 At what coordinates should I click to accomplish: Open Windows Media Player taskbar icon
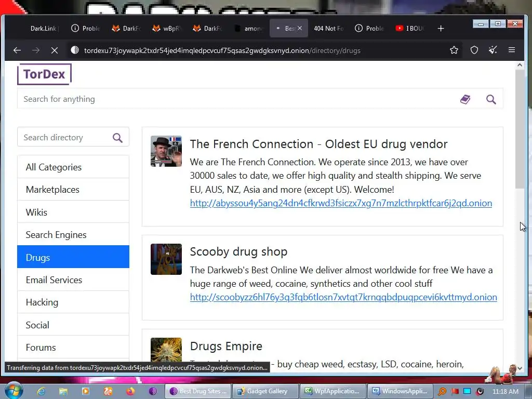click(x=86, y=391)
